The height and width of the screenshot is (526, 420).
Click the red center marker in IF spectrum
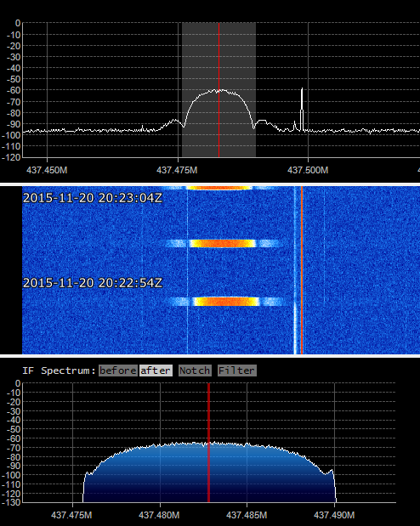coord(208,443)
